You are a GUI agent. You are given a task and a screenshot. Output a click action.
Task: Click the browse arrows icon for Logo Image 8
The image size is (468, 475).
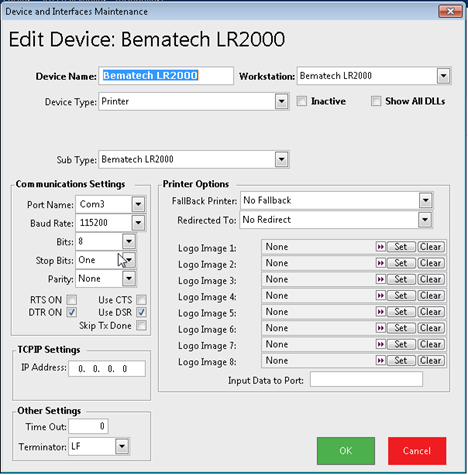click(x=380, y=361)
